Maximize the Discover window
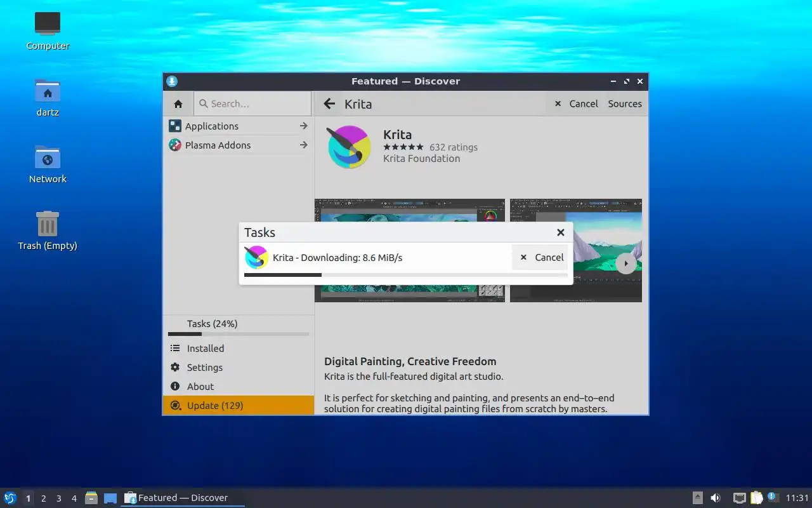812x508 pixels. pos(627,81)
